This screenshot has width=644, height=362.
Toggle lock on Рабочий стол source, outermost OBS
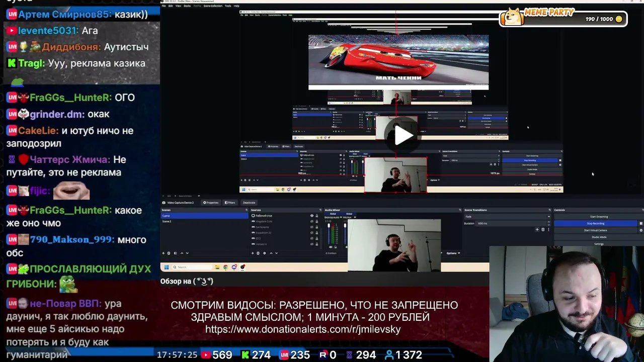click(x=316, y=216)
